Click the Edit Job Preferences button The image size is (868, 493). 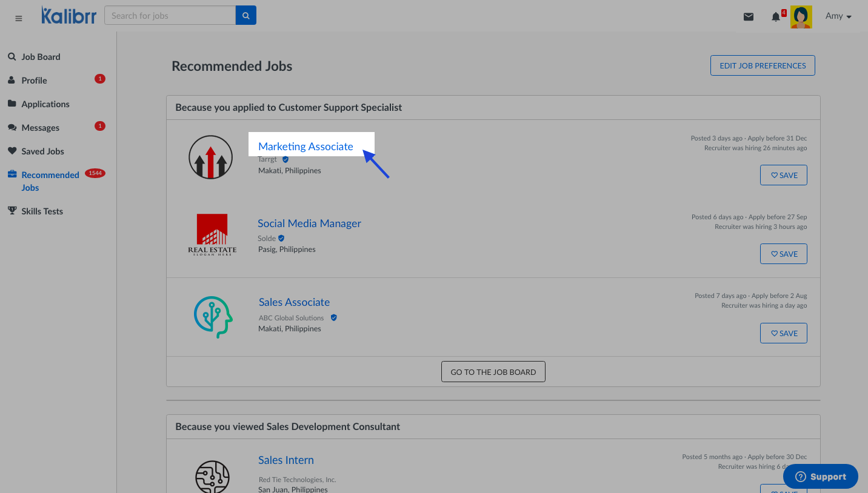(x=763, y=65)
